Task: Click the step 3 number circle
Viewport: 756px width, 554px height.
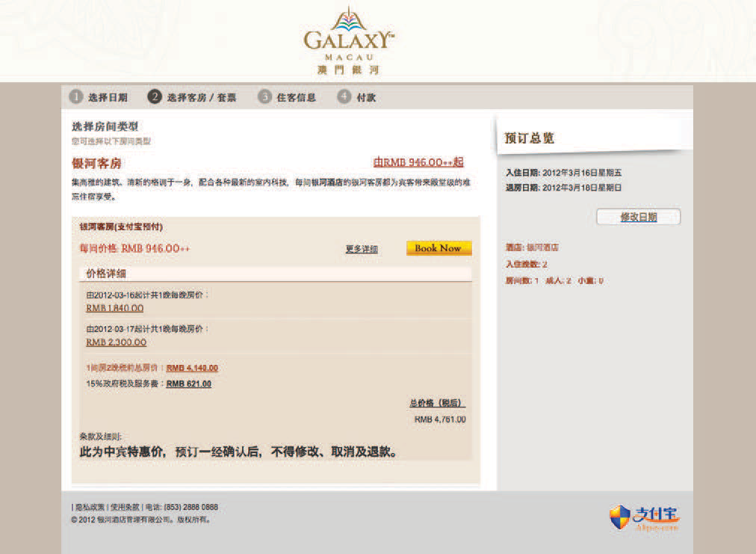Action: [x=264, y=97]
